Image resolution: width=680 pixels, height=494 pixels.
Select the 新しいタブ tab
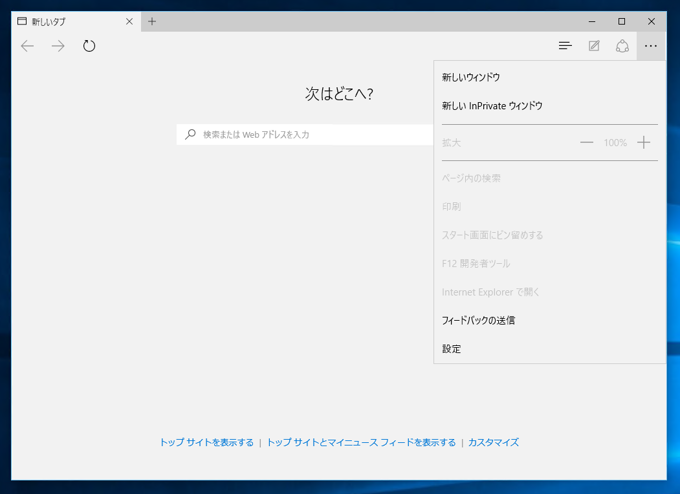(x=76, y=21)
